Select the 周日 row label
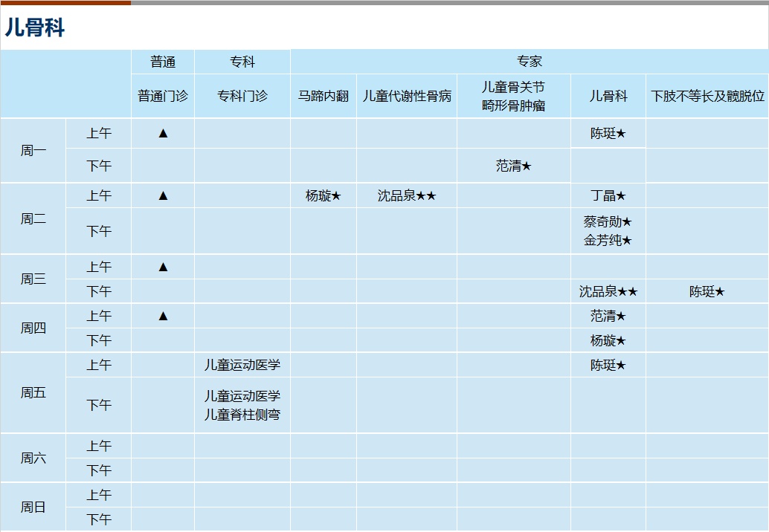The height and width of the screenshot is (532, 769). [33, 507]
